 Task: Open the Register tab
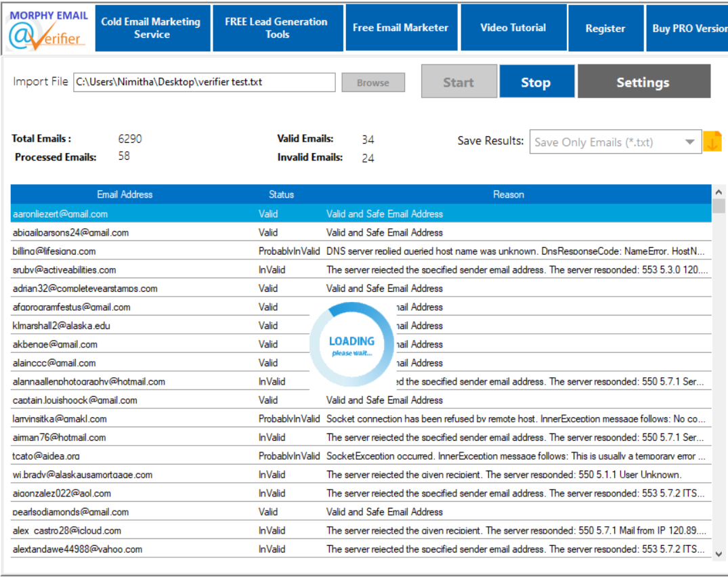click(x=605, y=28)
